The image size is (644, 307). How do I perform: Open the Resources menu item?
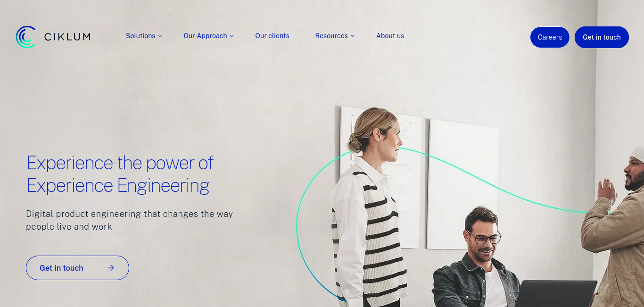[x=331, y=36]
